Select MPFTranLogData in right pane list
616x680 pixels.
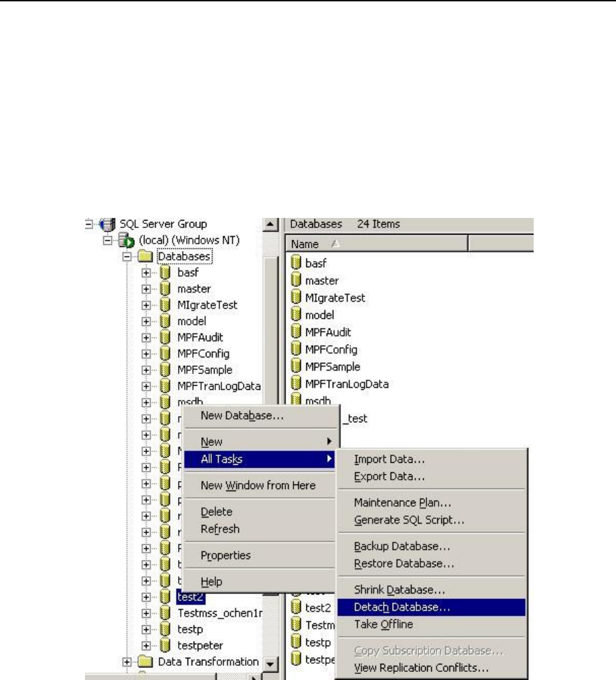(347, 385)
